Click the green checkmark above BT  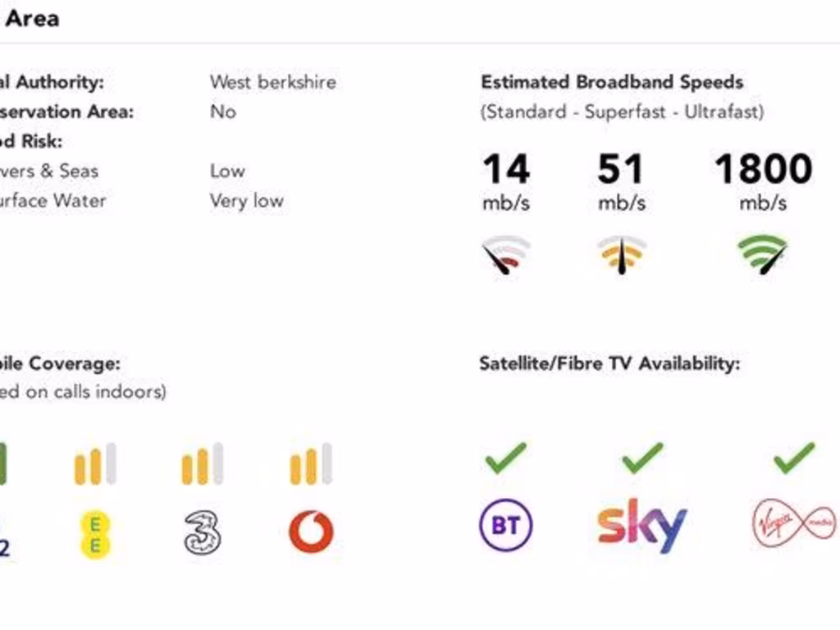(505, 458)
